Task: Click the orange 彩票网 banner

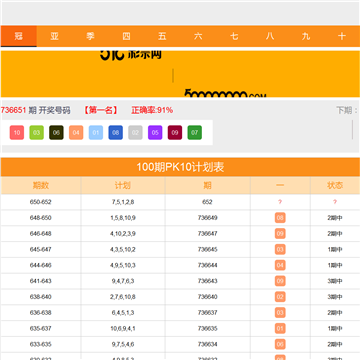Action: pos(180,74)
